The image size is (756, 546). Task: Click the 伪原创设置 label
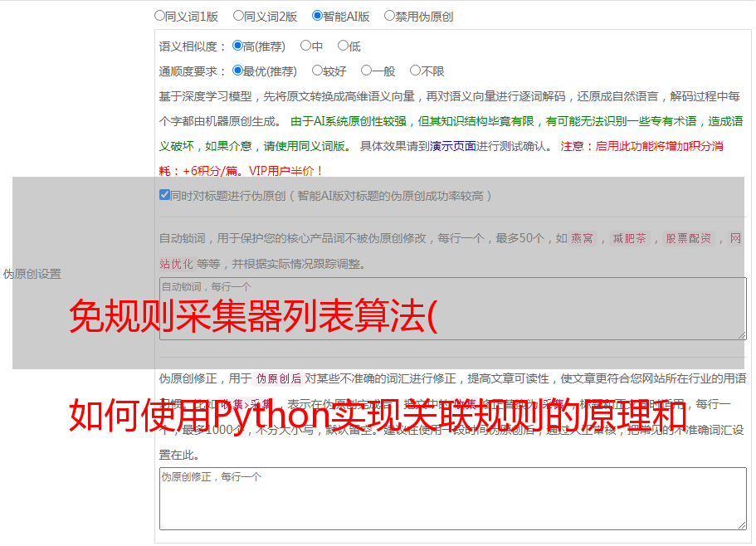[x=32, y=274]
